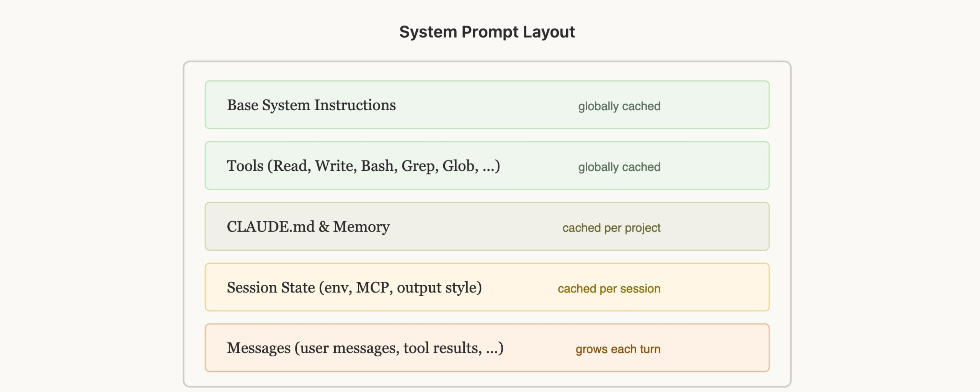980x392 pixels.
Task: Click the 'cached per project' annotation
Action: (611, 228)
